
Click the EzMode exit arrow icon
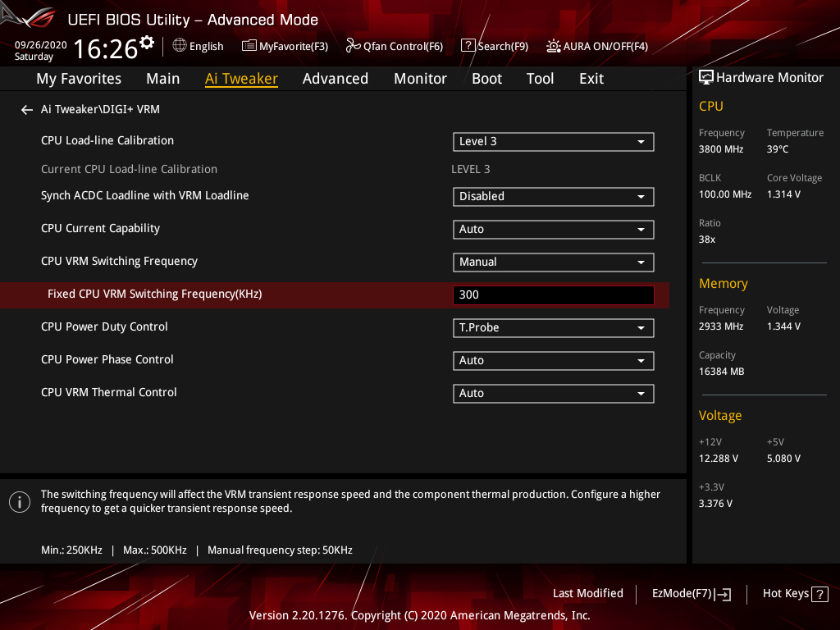tap(723, 594)
